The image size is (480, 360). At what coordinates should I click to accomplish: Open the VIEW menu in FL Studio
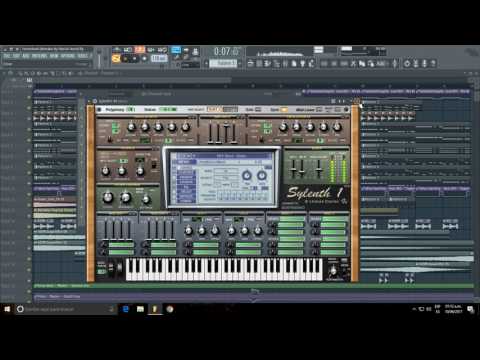(54, 56)
